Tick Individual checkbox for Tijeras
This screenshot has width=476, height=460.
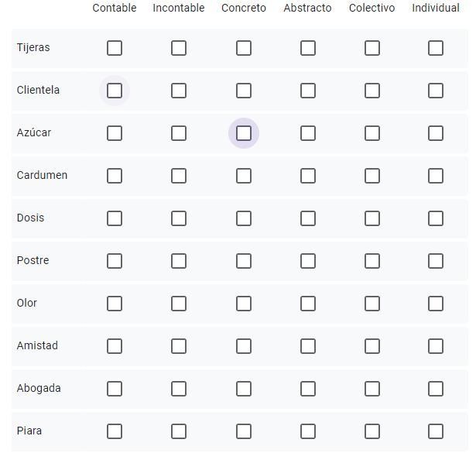click(436, 48)
